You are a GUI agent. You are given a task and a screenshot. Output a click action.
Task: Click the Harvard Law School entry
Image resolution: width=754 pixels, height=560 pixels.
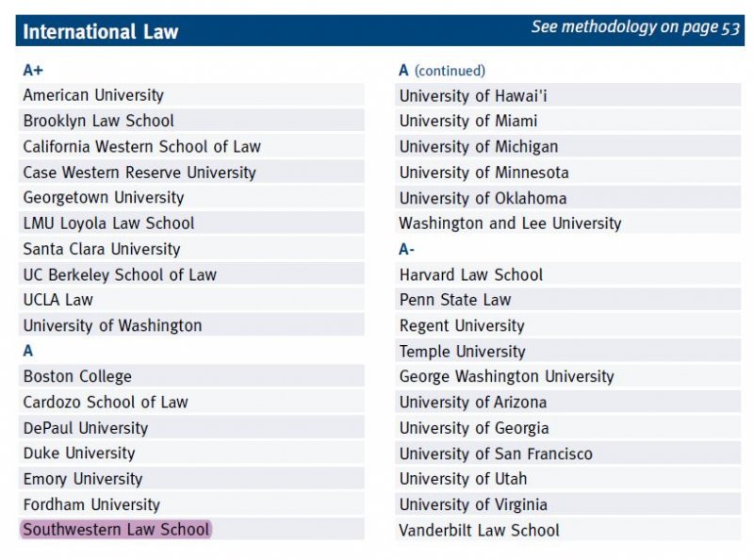tap(471, 274)
